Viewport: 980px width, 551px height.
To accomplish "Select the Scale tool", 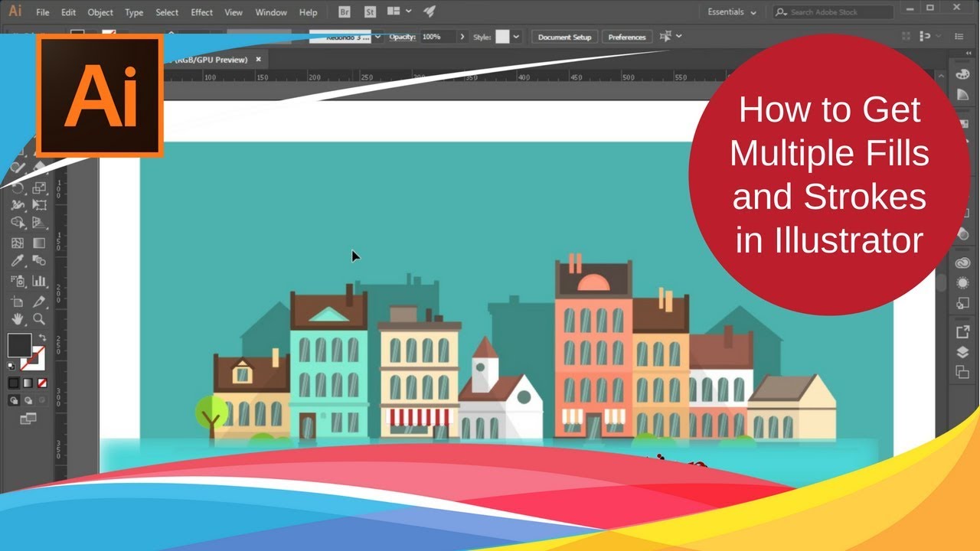I will (39, 187).
